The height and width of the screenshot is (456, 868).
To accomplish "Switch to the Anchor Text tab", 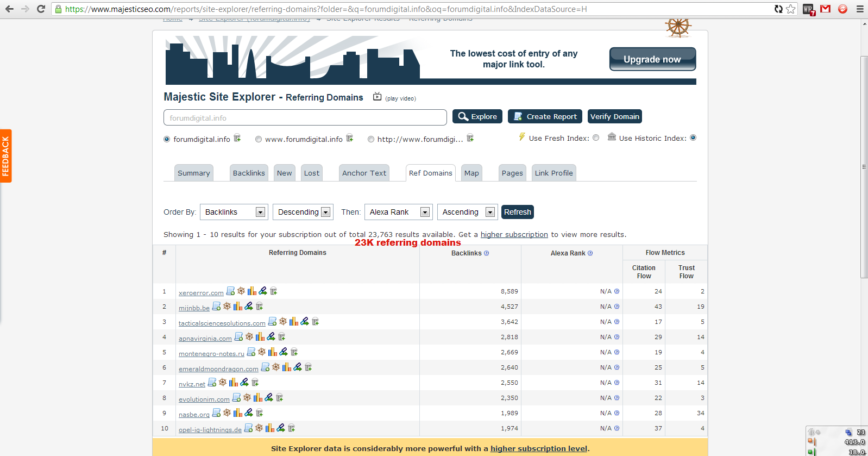I will point(364,173).
